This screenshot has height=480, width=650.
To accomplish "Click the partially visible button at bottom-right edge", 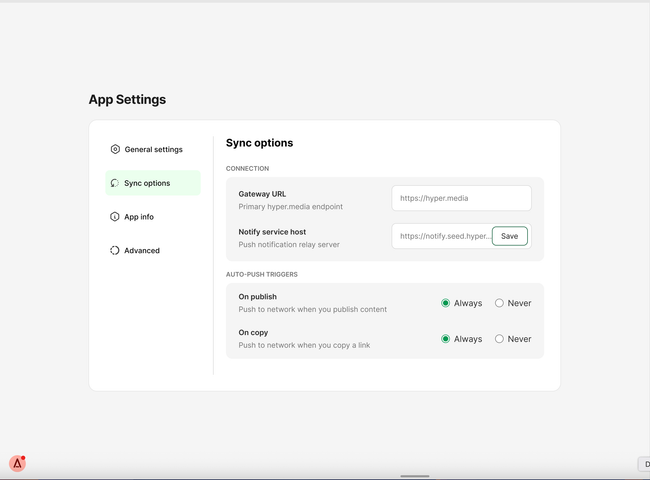I will 644,464.
